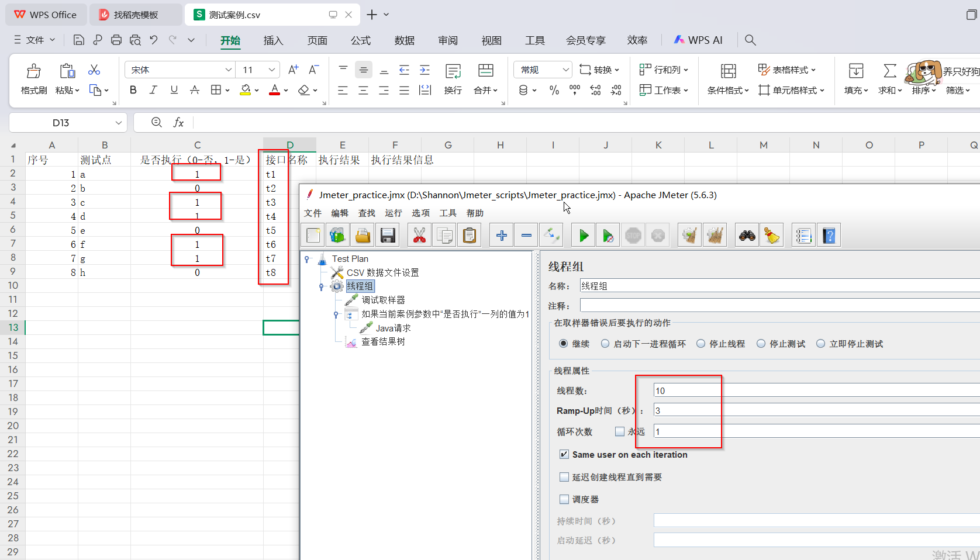Click JMeter's Reset Search broom icon
This screenshot has width=980, height=560.
[x=772, y=236]
